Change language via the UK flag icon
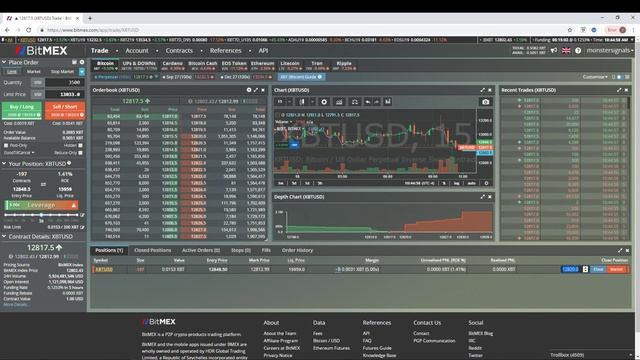The width and height of the screenshot is (640, 360). point(566,51)
